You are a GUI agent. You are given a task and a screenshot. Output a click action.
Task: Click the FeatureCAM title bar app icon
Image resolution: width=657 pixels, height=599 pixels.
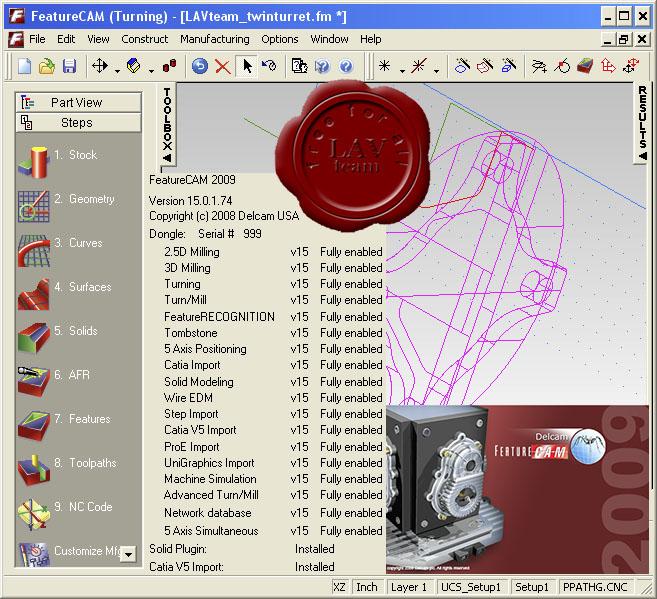coord(17,16)
